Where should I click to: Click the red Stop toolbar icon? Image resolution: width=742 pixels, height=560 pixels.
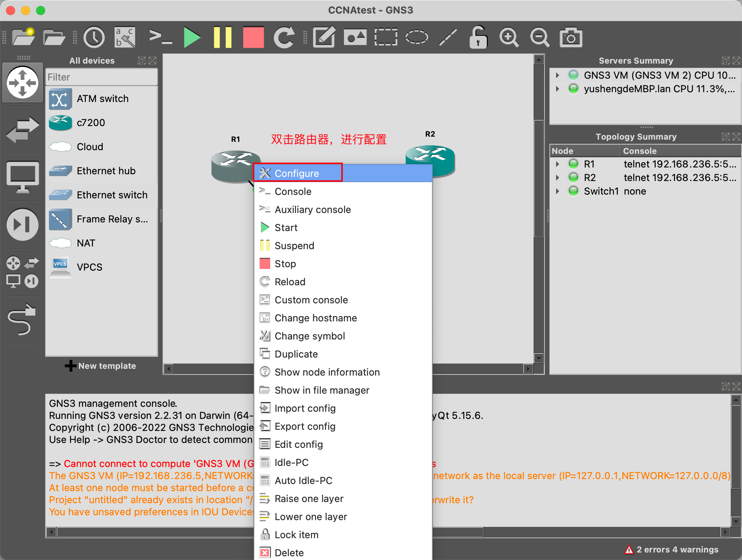click(x=253, y=37)
